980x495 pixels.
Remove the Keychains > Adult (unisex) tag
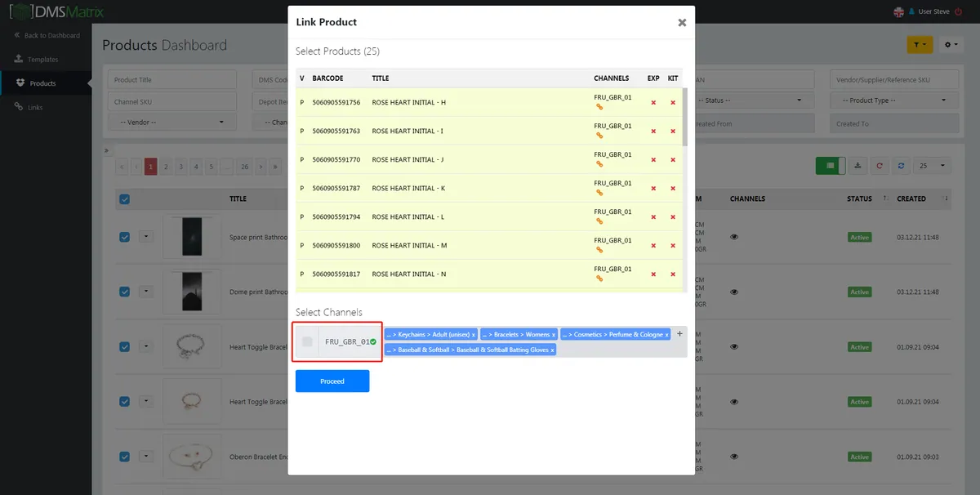[474, 335]
